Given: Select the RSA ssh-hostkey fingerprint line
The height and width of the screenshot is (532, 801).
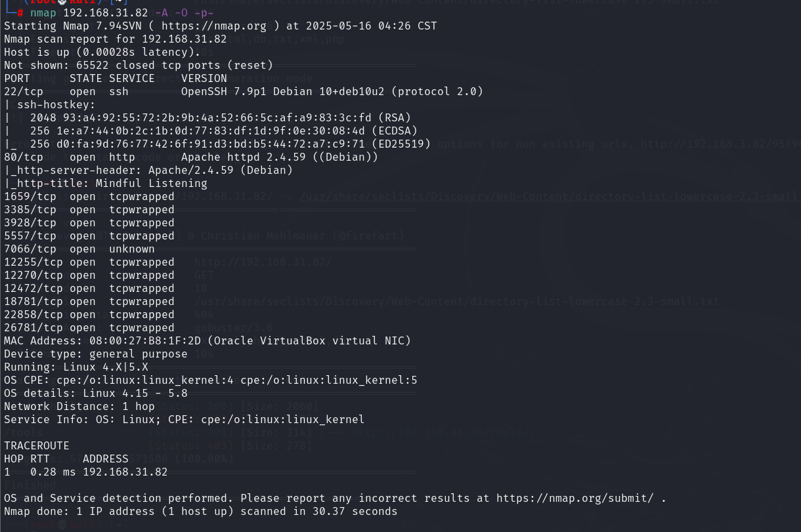Looking at the screenshot, I should pyautogui.click(x=207, y=117).
